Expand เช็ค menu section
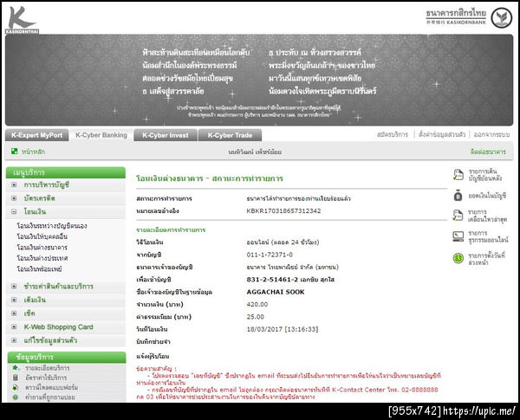 [14, 313]
